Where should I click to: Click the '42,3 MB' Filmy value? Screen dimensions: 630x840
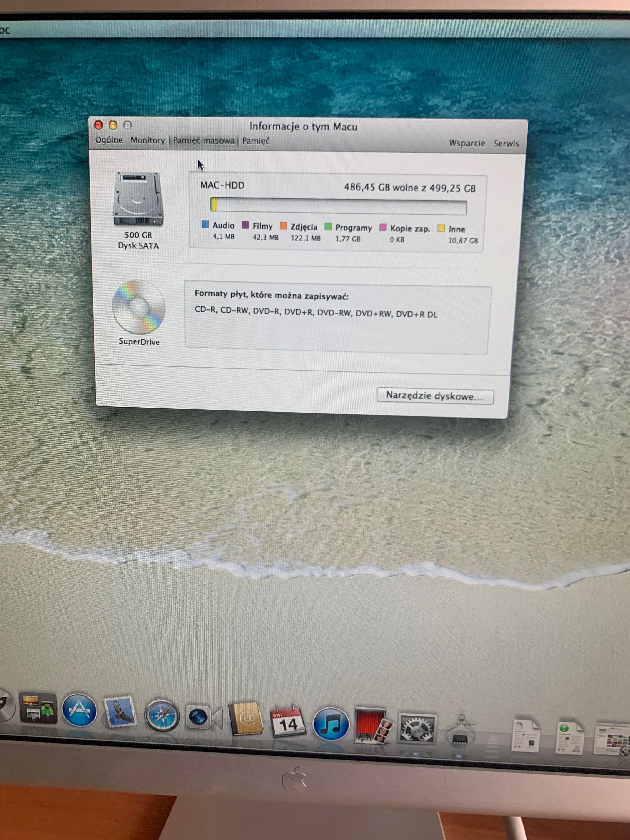click(265, 237)
